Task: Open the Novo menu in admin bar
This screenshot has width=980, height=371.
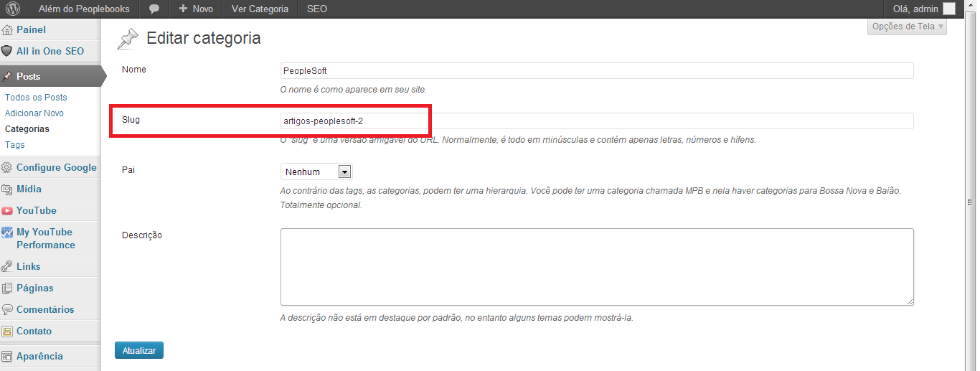Action: pyautogui.click(x=196, y=9)
